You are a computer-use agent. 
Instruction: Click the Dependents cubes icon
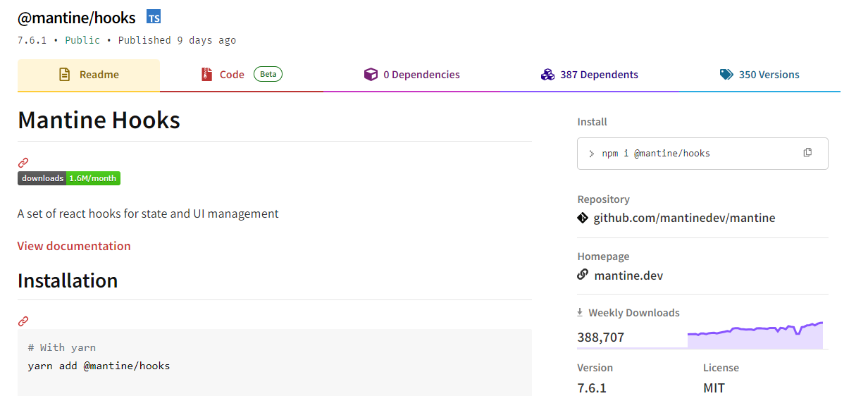[x=547, y=75]
